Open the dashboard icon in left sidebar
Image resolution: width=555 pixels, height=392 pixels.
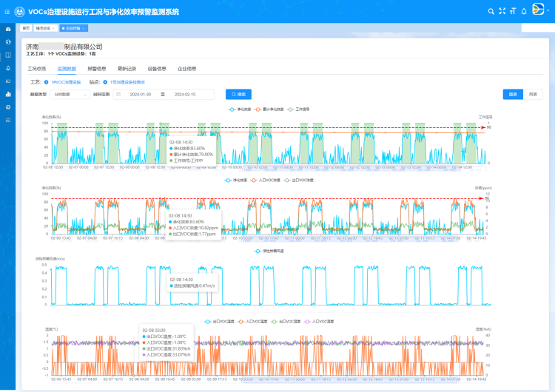coord(8,29)
